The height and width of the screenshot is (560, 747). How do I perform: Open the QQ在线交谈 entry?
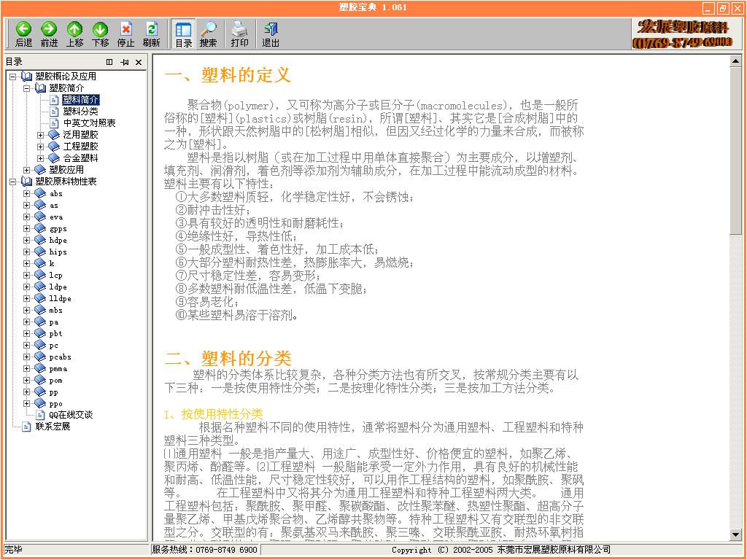click(x=71, y=415)
